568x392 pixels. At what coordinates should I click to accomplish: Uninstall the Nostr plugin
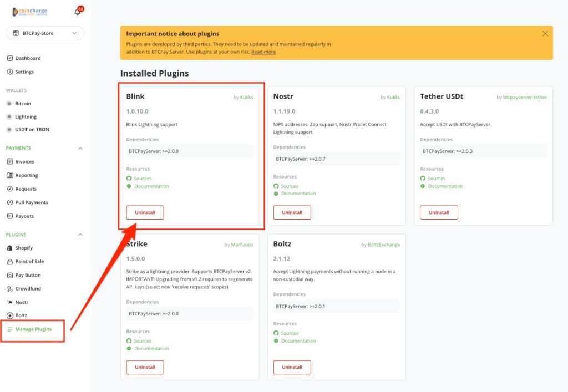point(292,212)
